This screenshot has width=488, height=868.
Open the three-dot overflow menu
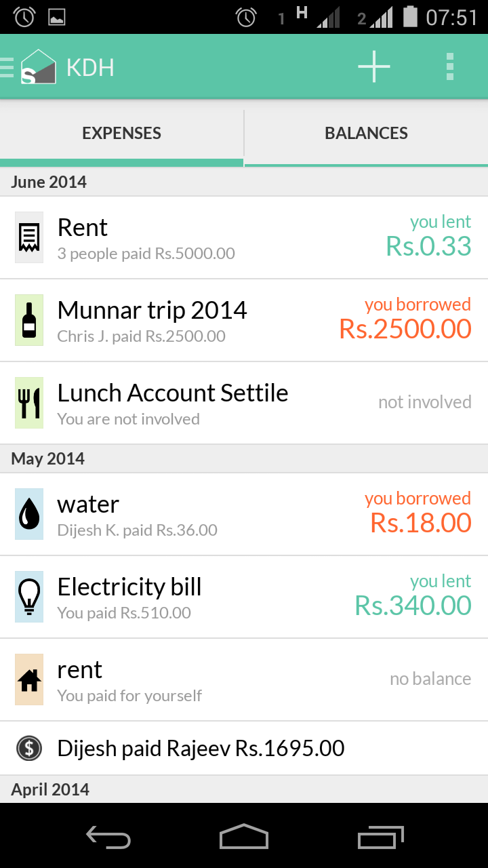click(x=449, y=67)
